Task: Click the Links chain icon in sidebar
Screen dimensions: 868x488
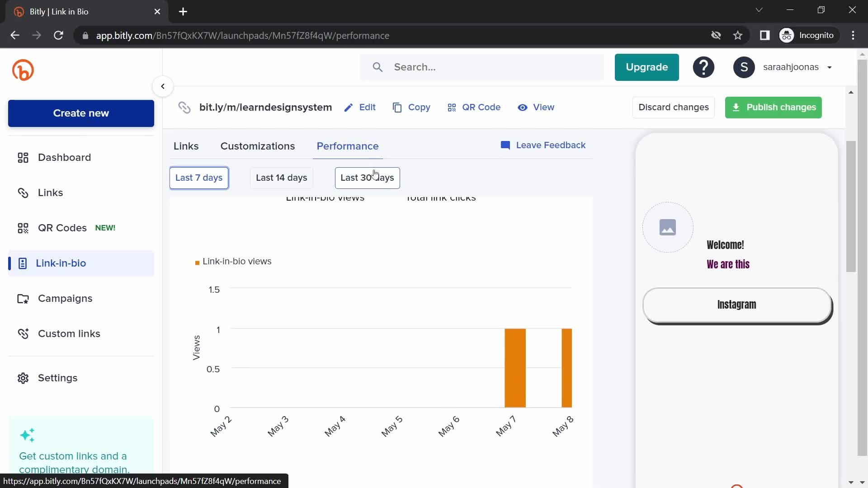Action: click(23, 192)
